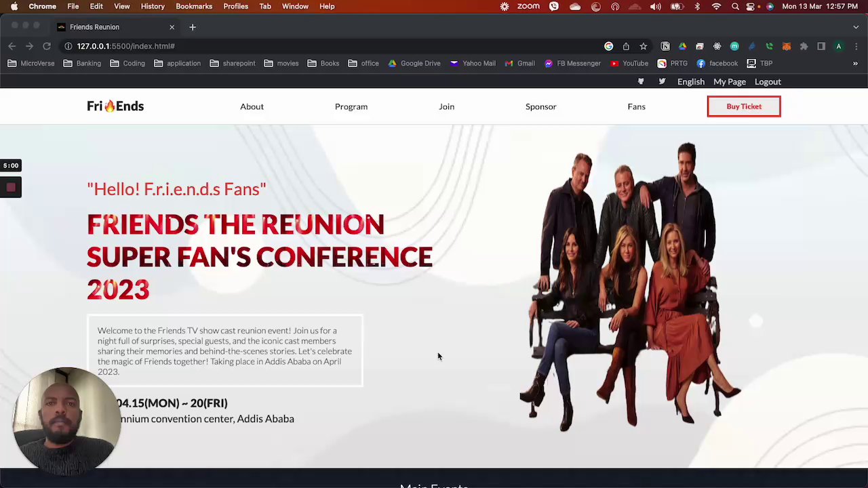This screenshot has width=868, height=488.
Task: Bookmark this page with the star icon
Action: click(x=643, y=46)
